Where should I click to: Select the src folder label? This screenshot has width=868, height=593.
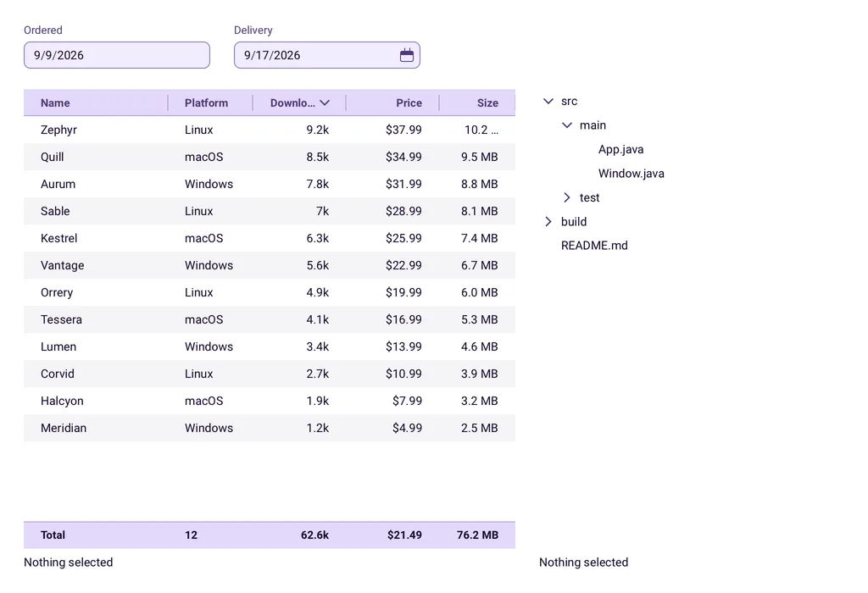pos(569,101)
